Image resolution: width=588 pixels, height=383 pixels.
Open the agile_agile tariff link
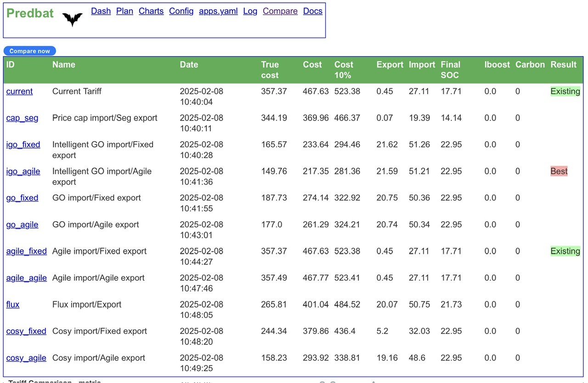point(26,278)
